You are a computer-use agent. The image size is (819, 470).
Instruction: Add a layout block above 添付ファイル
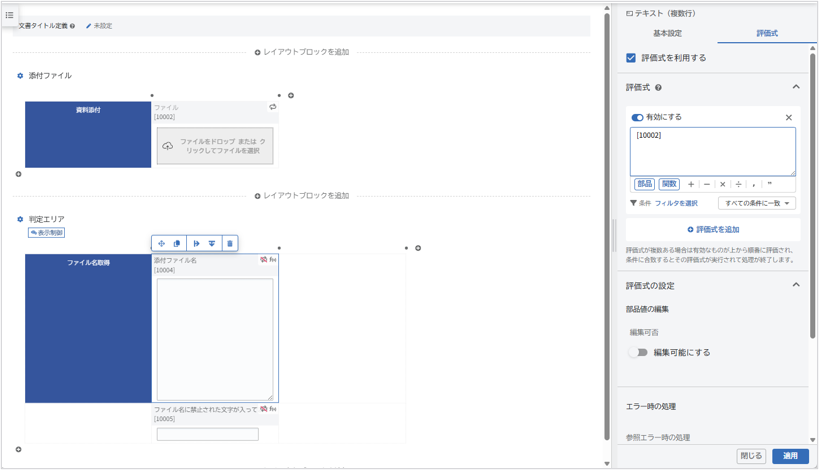[302, 52]
